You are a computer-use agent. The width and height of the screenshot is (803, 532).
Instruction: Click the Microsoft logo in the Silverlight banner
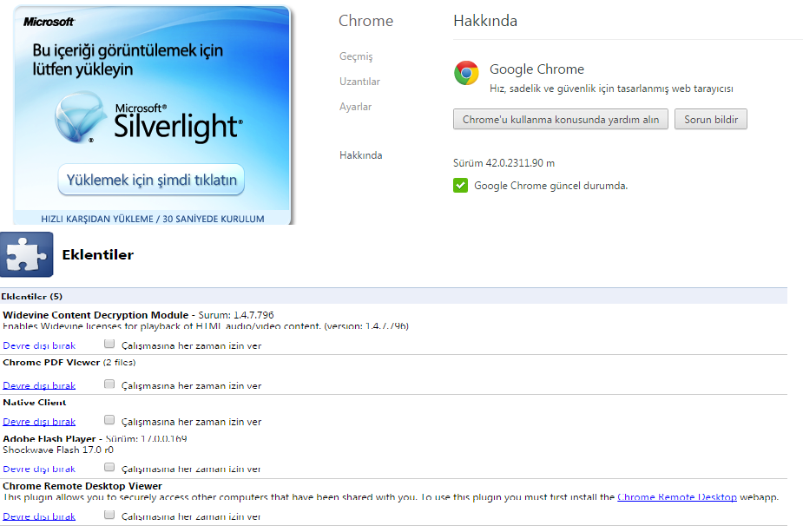[49, 22]
